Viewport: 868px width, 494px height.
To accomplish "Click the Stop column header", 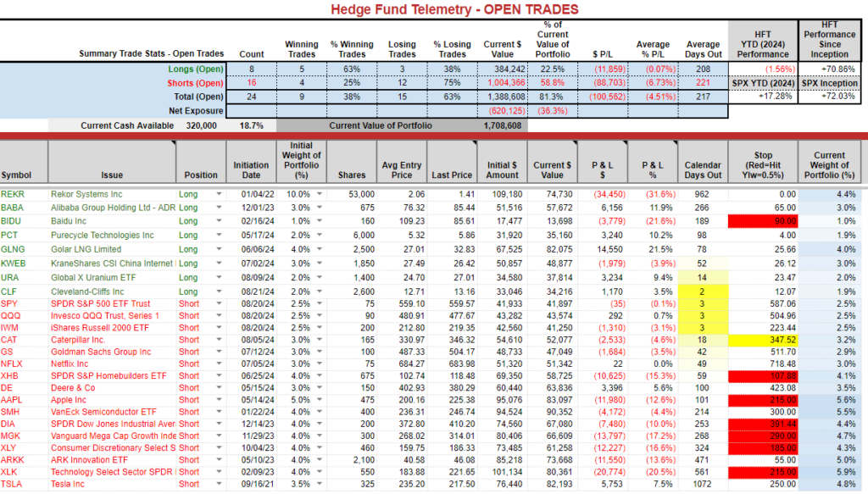I will coord(763,162).
